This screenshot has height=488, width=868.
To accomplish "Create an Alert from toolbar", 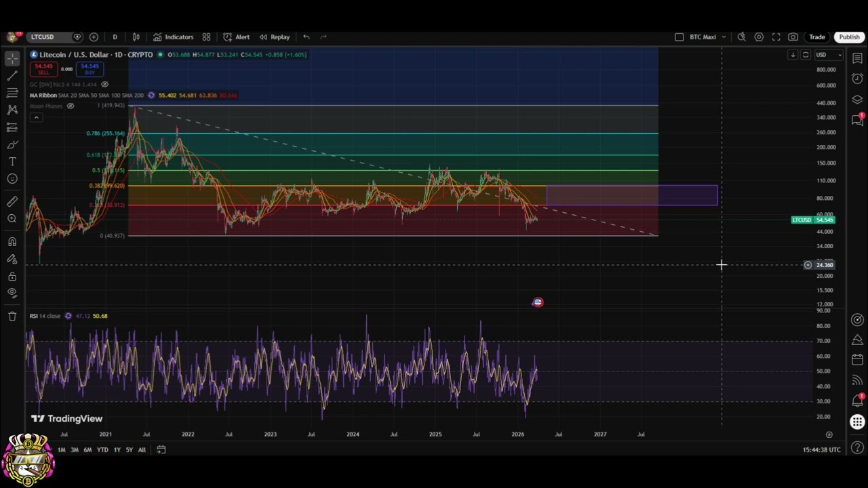I will (236, 37).
